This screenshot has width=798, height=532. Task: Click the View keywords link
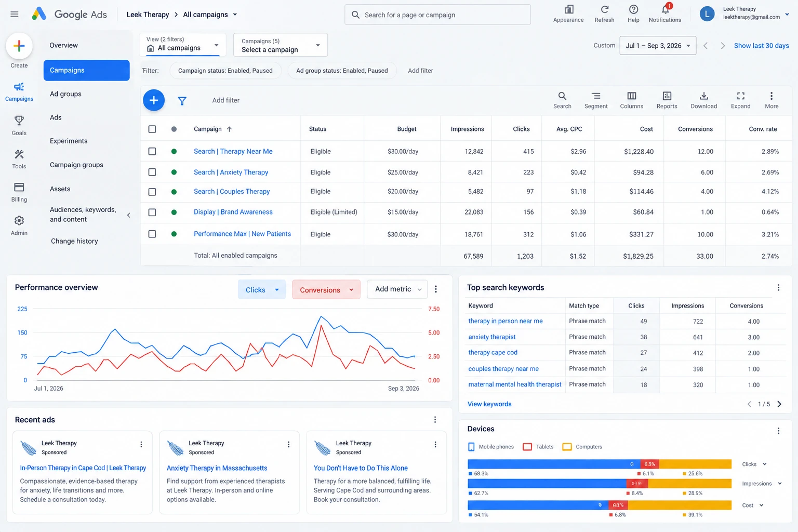(489, 404)
